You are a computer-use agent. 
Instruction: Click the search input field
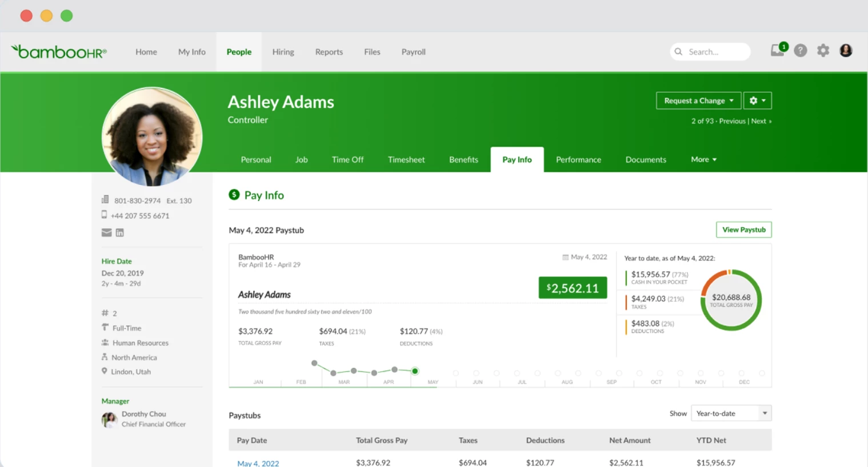(710, 52)
